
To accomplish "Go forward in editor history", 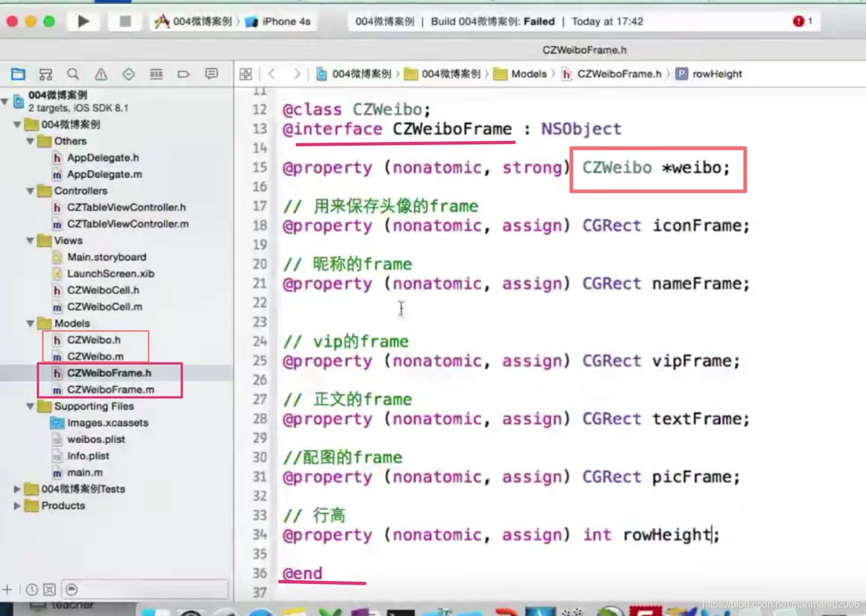I will (297, 74).
